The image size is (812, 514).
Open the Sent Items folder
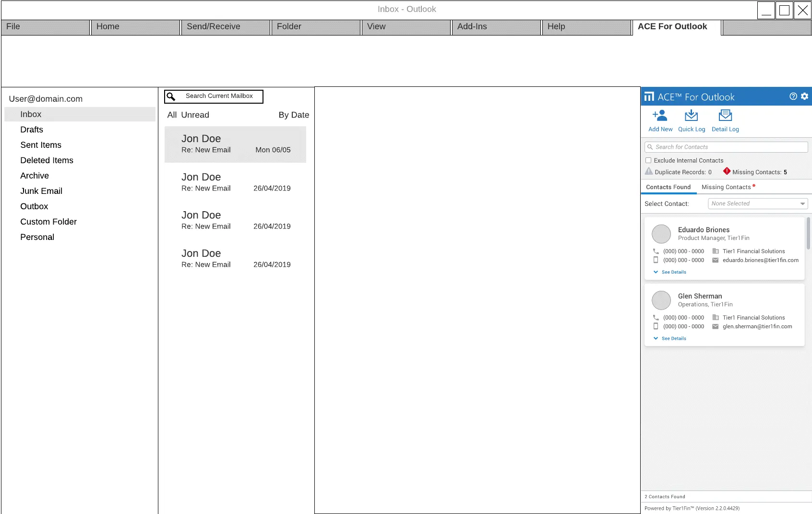click(x=41, y=145)
